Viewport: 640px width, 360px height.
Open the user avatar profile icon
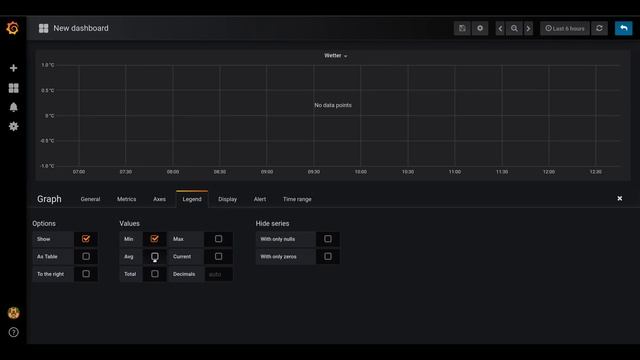tap(13, 313)
